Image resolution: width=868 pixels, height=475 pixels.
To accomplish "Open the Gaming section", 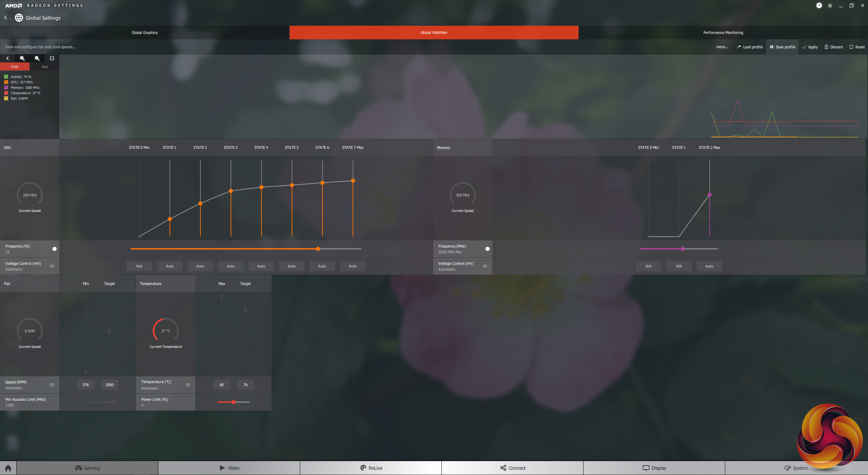I will pos(87,468).
